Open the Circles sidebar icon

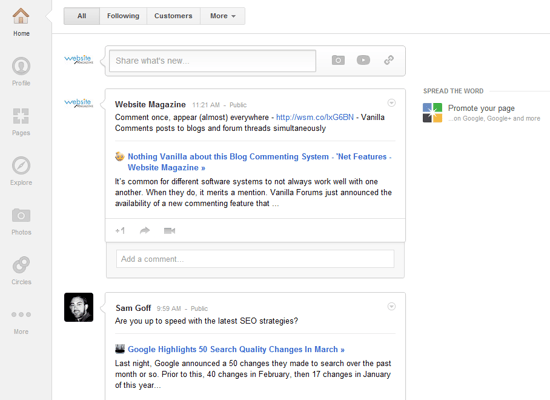(x=21, y=265)
